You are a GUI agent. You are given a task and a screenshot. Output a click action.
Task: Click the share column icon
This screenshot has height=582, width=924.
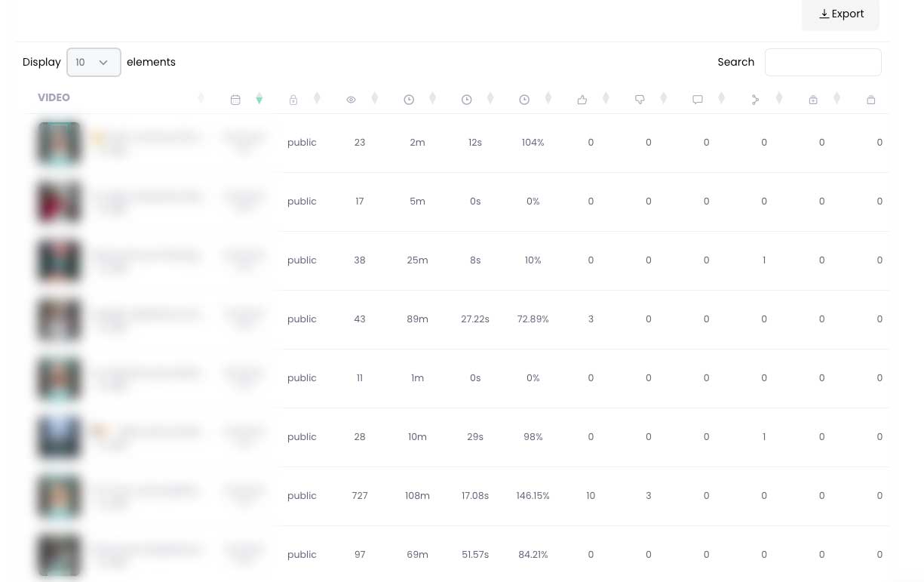755,100
